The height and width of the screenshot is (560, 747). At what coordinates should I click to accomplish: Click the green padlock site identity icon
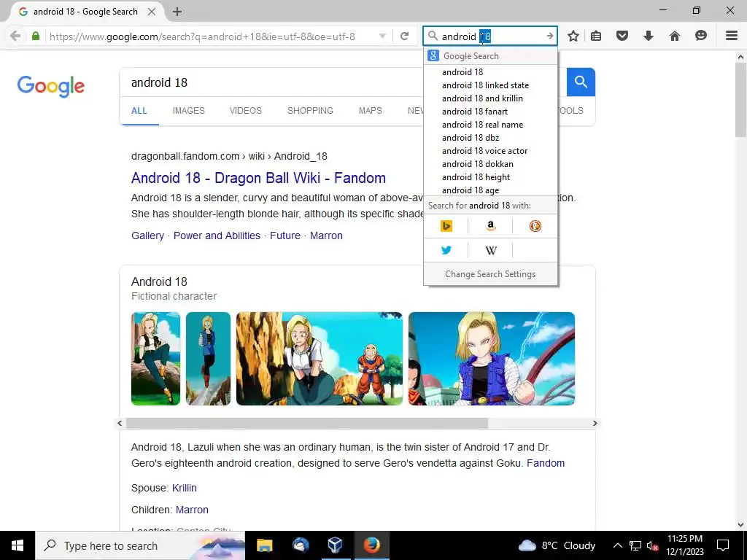[x=36, y=36]
